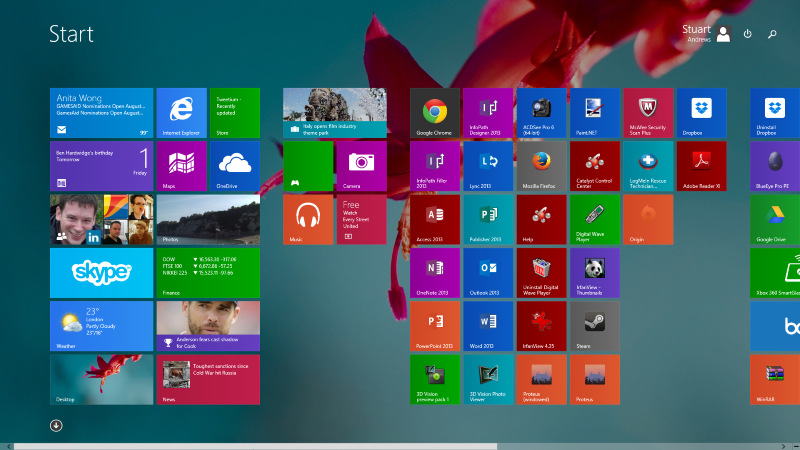Screen dimensions: 800x450
Task: Open BlueEye Pro PE tile
Action: tap(775, 166)
